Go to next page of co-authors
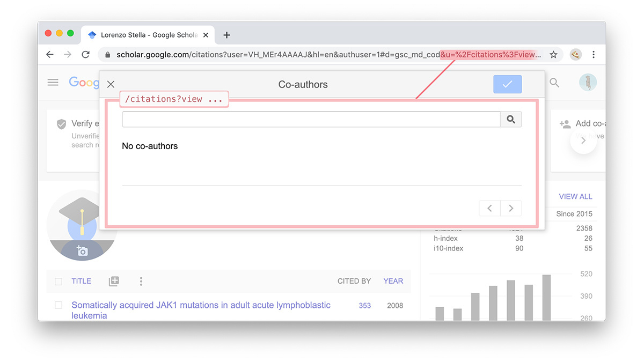This screenshot has height=362, width=644. 511,208
